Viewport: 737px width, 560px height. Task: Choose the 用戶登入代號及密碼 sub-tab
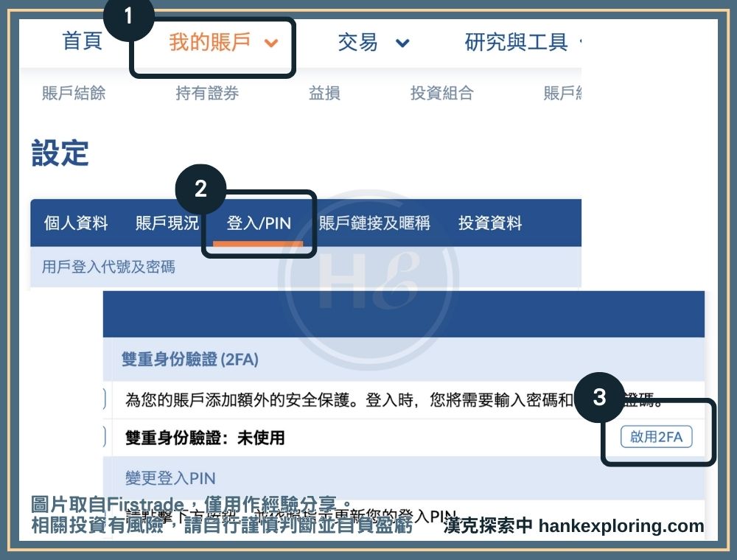coord(108,267)
